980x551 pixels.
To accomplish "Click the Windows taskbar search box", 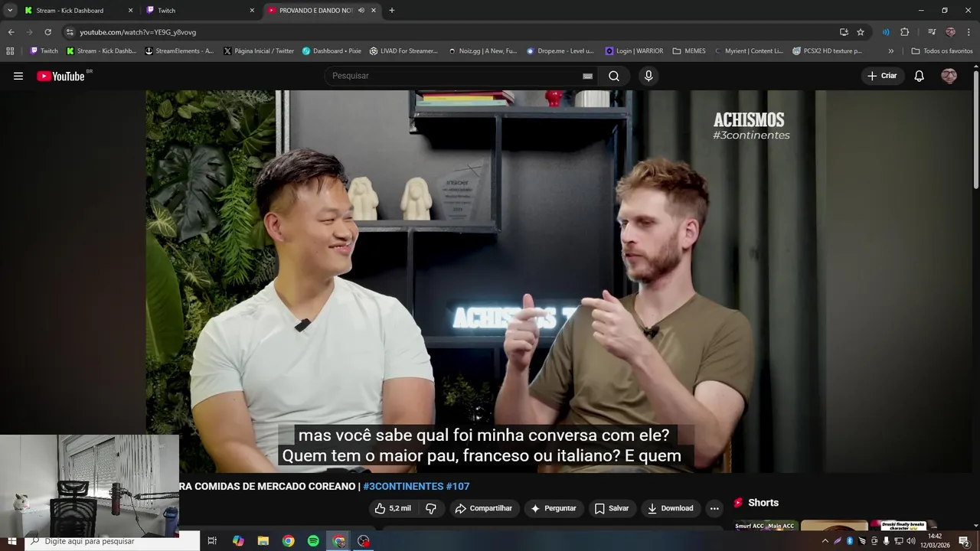I will click(112, 541).
